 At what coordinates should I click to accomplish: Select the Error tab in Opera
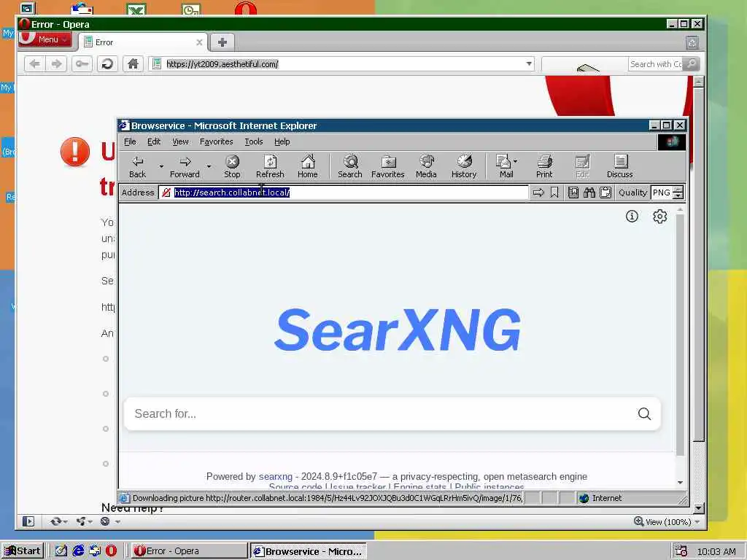tap(143, 42)
